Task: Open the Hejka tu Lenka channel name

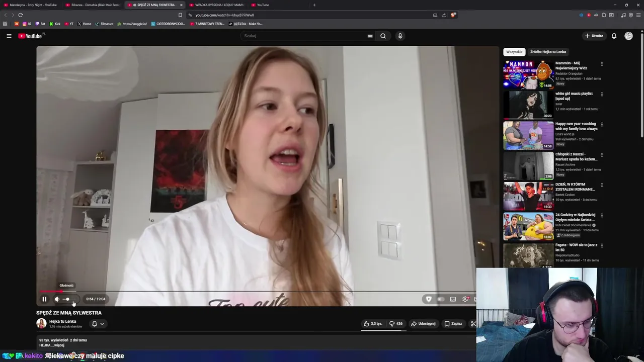Action: 63,321
